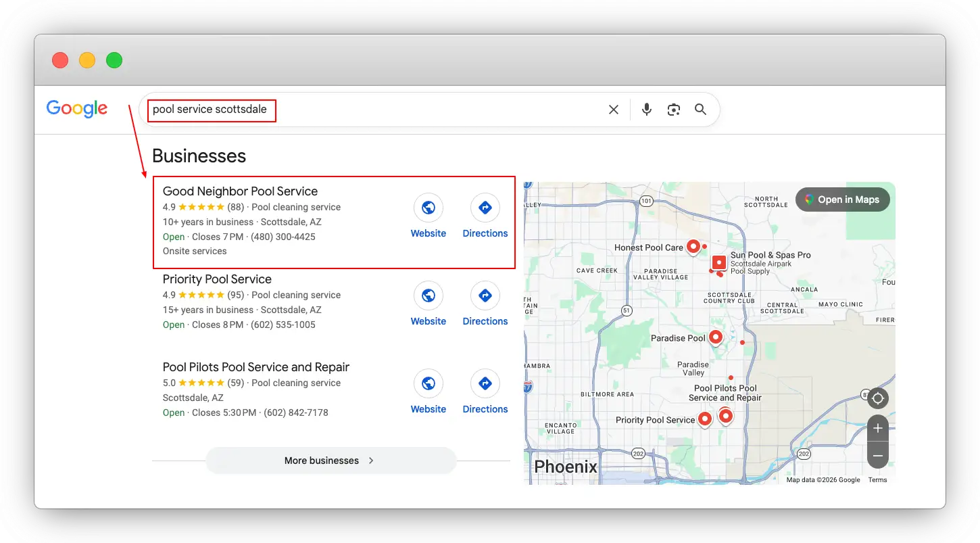This screenshot has height=543, width=980.
Task: Zoom in on the map
Action: click(x=878, y=428)
